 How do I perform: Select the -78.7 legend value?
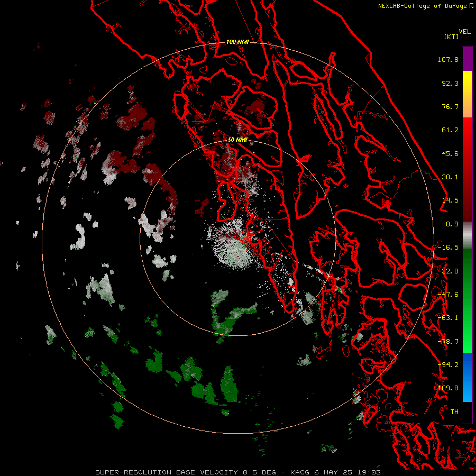[x=448, y=342]
